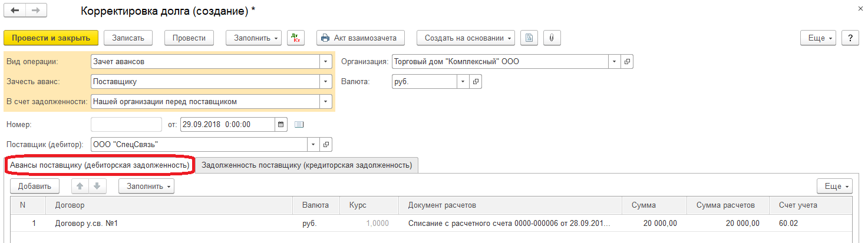Screen dimensions: 868x243
Task: Move table row down with arrow
Action: (x=97, y=186)
